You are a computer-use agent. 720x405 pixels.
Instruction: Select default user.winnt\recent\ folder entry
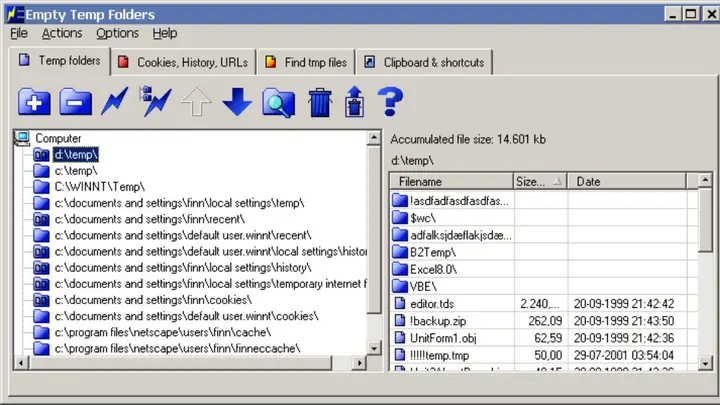pyautogui.click(x=183, y=235)
